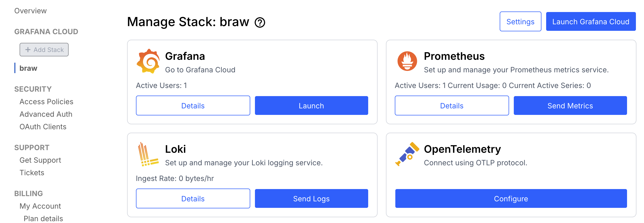Open Settings for the braw stack
This screenshot has width=644, height=223.
coord(520,21)
